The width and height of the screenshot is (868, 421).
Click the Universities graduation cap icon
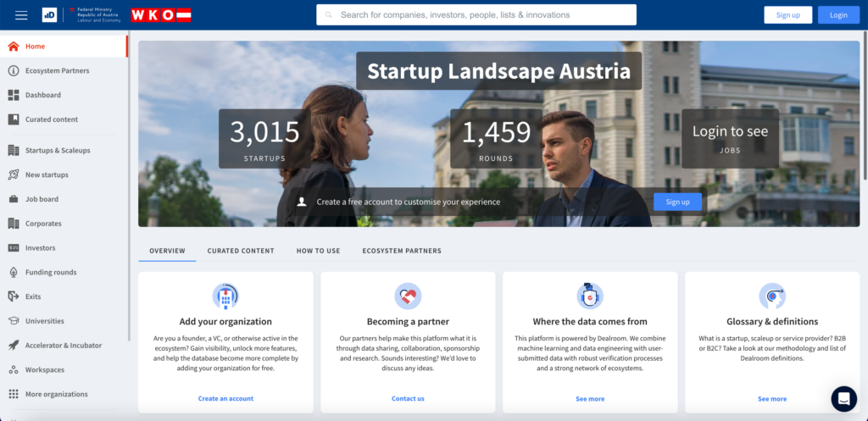(x=14, y=322)
